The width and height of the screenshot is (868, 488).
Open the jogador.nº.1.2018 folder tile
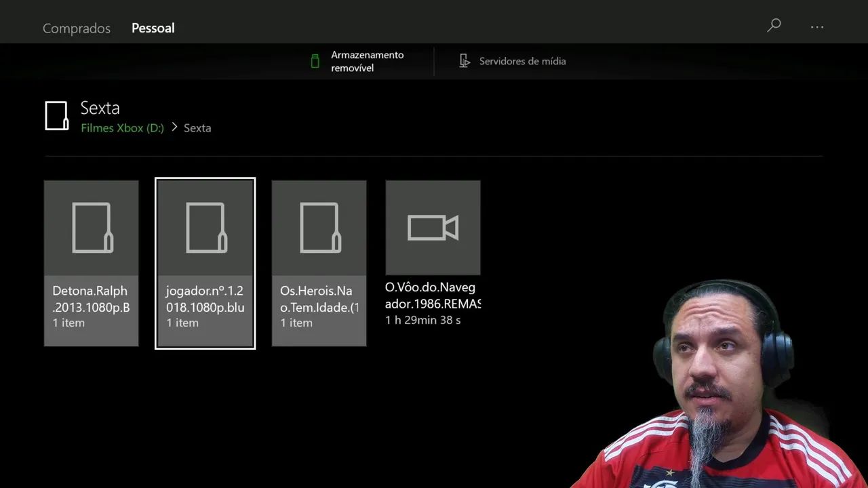pyautogui.click(x=205, y=263)
